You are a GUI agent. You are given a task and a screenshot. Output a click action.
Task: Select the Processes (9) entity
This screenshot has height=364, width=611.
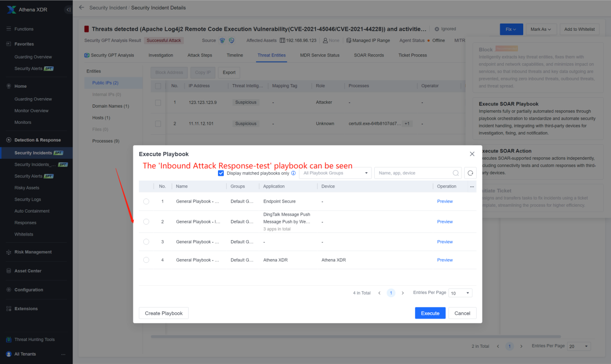pyautogui.click(x=106, y=141)
